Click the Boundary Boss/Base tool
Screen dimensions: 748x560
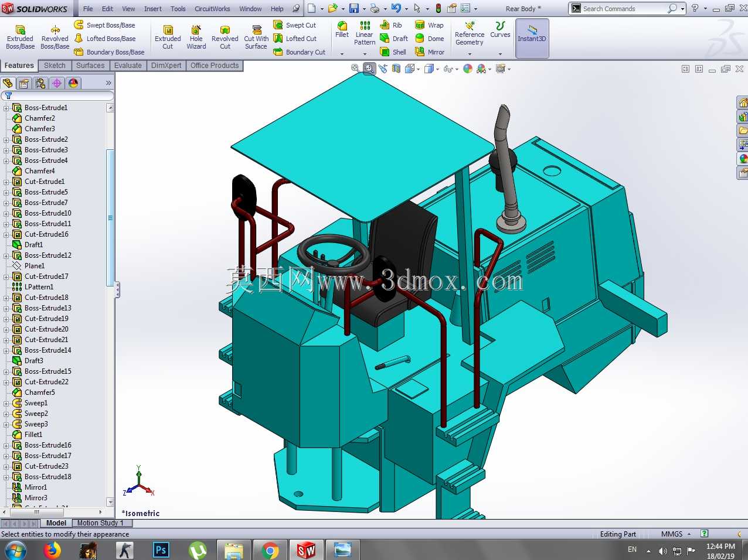pos(109,52)
